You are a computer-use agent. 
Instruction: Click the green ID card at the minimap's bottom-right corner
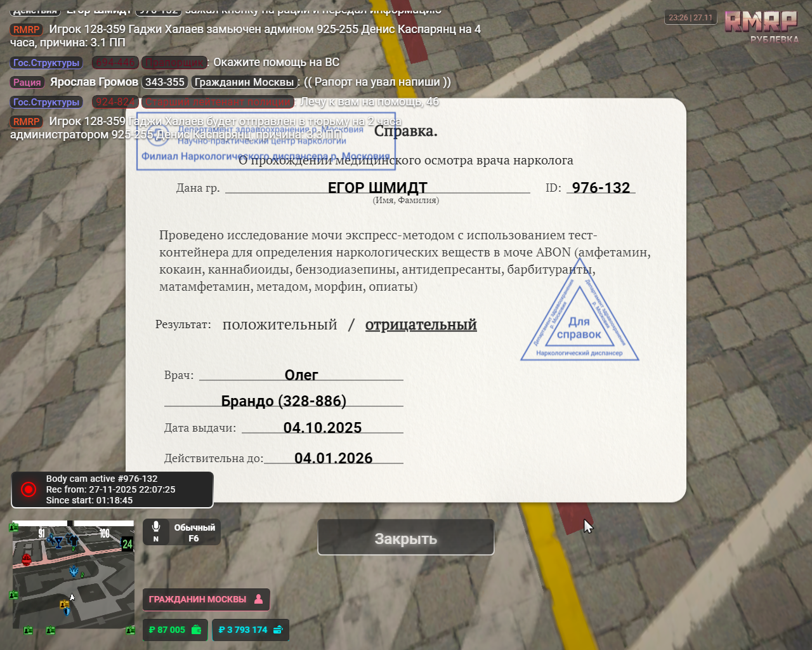pyautogui.click(x=130, y=630)
